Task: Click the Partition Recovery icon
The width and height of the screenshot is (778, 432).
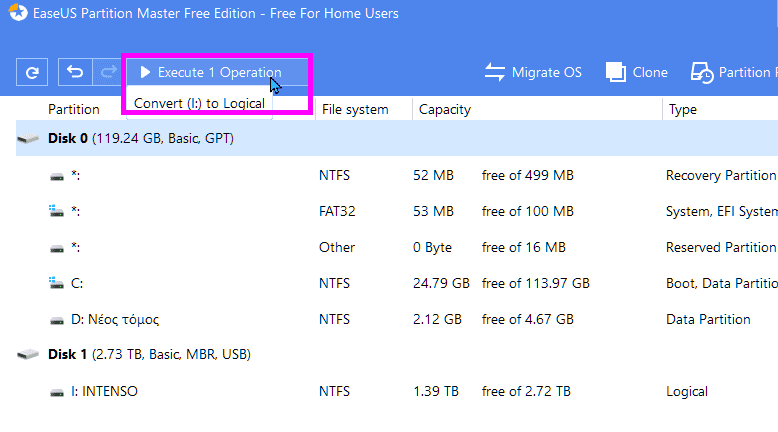Action: pyautogui.click(x=702, y=73)
